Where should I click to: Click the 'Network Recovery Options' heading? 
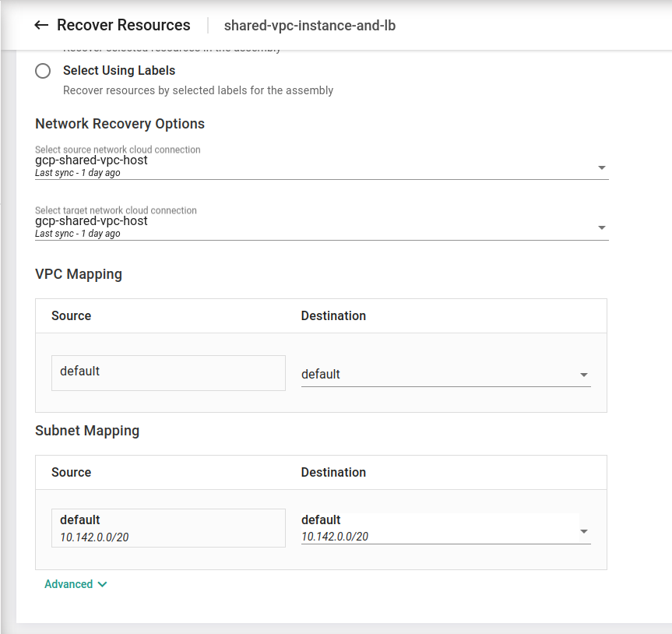[120, 124]
